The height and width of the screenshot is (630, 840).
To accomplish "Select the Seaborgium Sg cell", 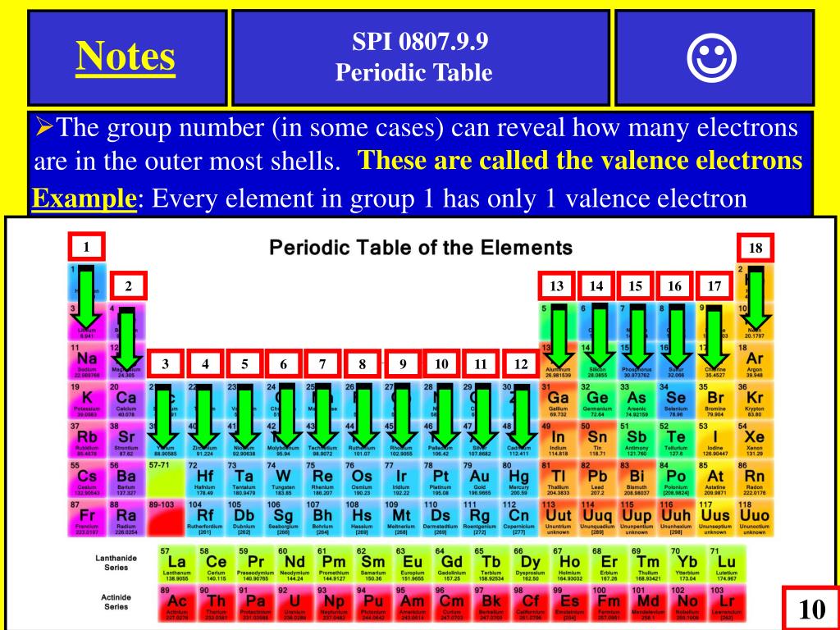I will click(283, 518).
